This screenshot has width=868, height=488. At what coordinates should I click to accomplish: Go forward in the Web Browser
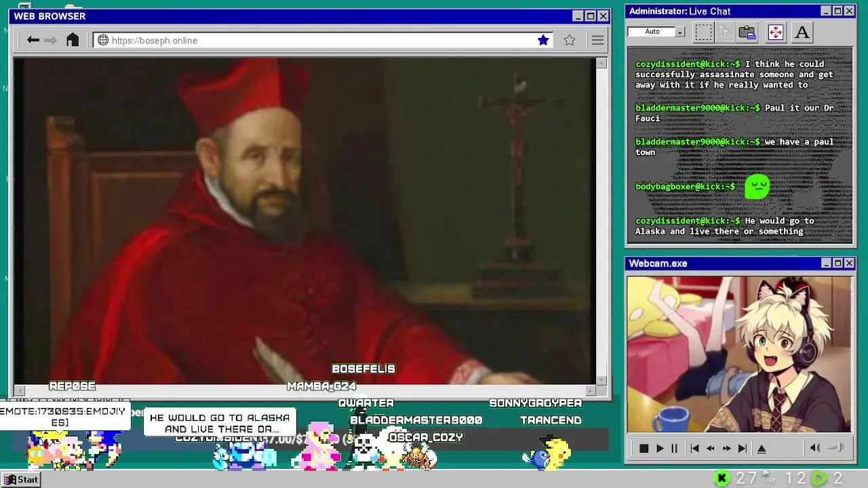(x=51, y=40)
